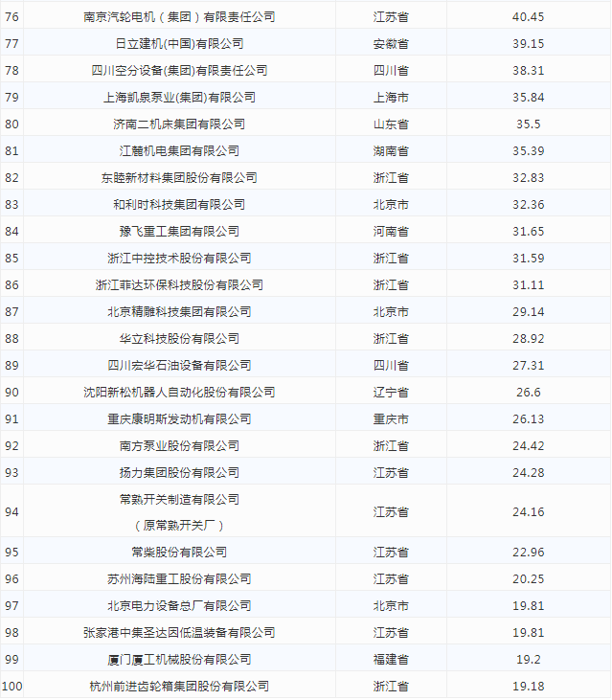612x700 pixels.
Task: Select 上海市 location cell
Action: click(391, 98)
